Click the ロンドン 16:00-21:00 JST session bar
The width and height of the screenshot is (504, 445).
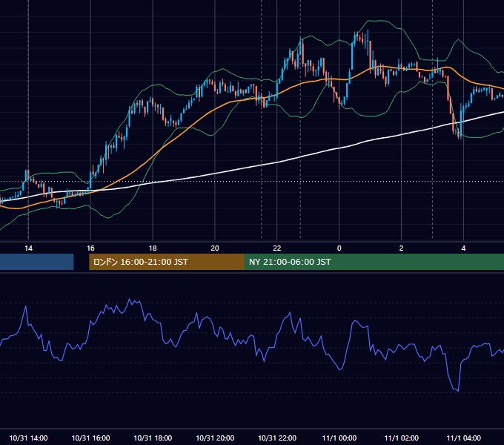tap(167, 262)
